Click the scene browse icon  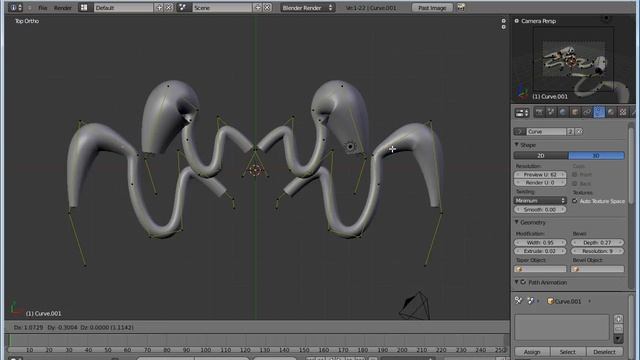tap(183, 8)
